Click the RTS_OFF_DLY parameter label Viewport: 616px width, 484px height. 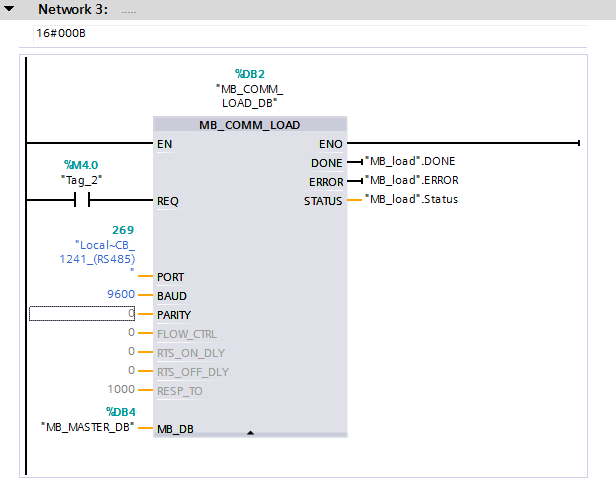[193, 372]
